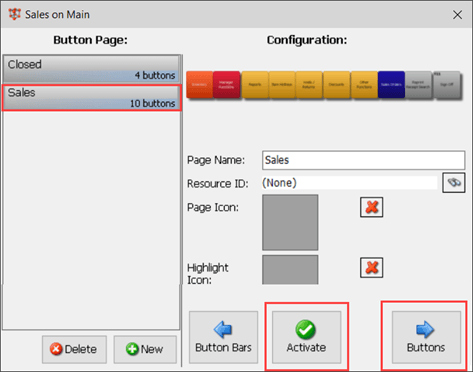The height and width of the screenshot is (372, 473).
Task: Close the Sales on Main dialog
Action: coord(457,14)
